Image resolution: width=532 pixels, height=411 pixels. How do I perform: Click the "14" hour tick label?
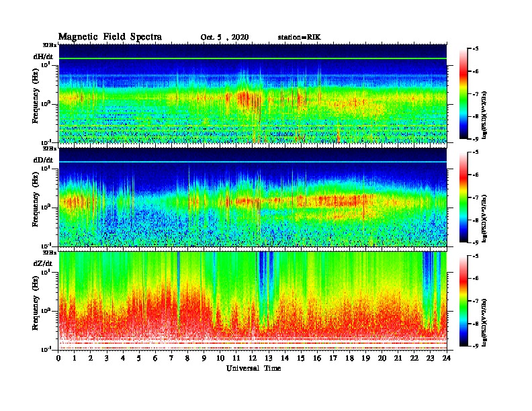(x=285, y=358)
